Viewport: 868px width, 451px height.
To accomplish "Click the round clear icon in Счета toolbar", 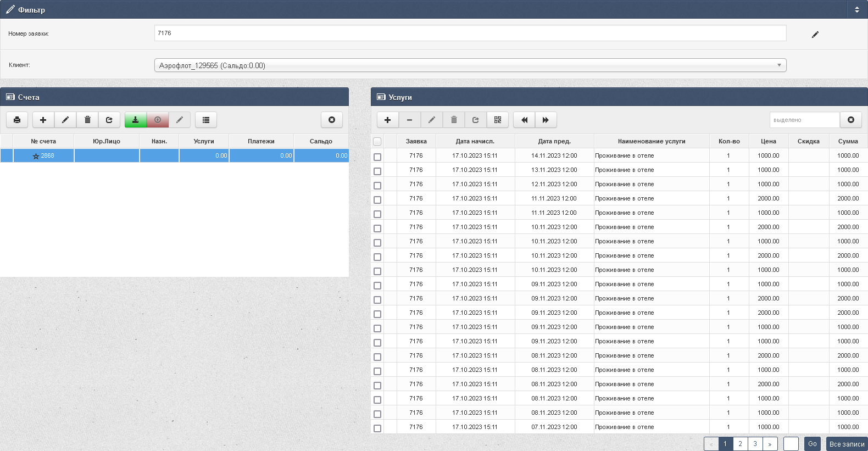I will pos(332,120).
